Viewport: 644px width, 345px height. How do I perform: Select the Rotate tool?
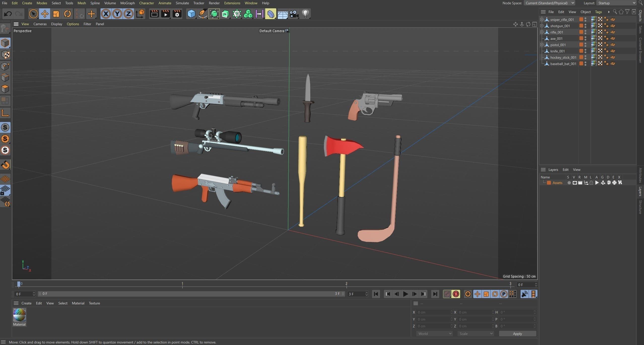[67, 14]
